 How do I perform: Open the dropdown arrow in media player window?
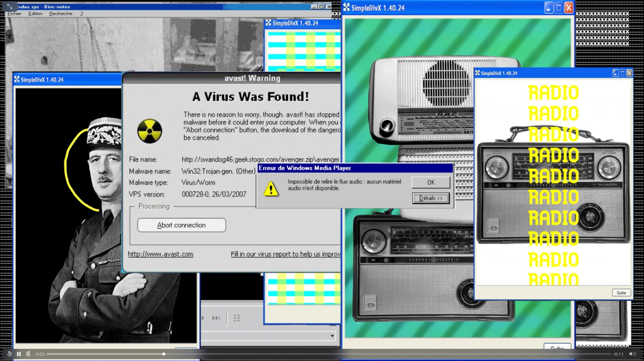pyautogui.click(x=332, y=336)
